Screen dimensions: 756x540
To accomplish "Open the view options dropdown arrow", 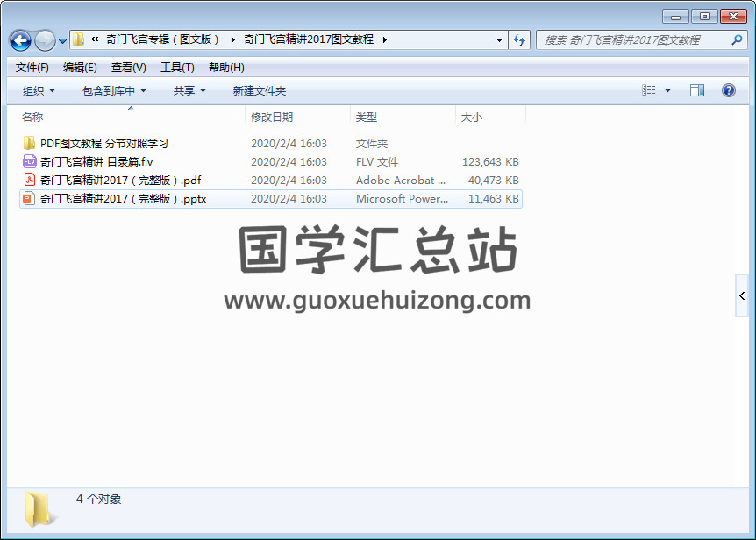I will pyautogui.click(x=667, y=90).
